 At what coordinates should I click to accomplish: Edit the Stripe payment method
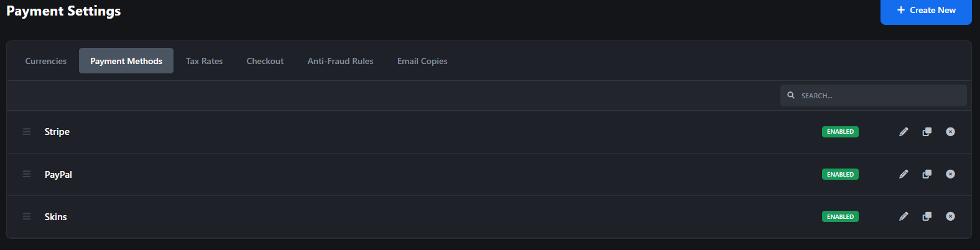[x=904, y=132]
